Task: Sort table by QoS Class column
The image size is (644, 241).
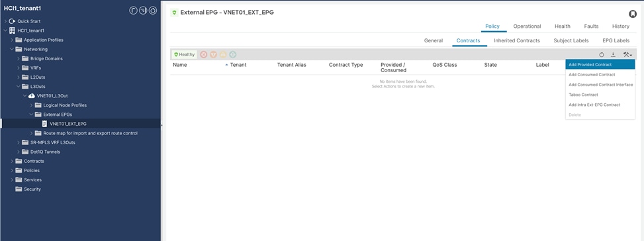Action: 444,65
